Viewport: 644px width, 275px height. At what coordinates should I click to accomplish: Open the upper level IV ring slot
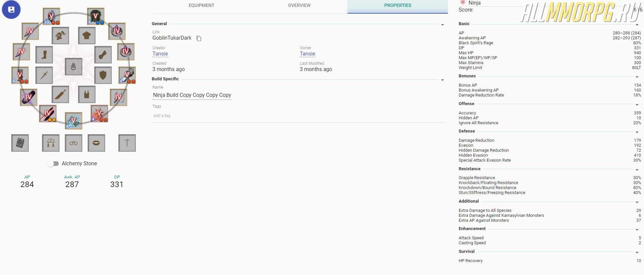tap(117, 31)
